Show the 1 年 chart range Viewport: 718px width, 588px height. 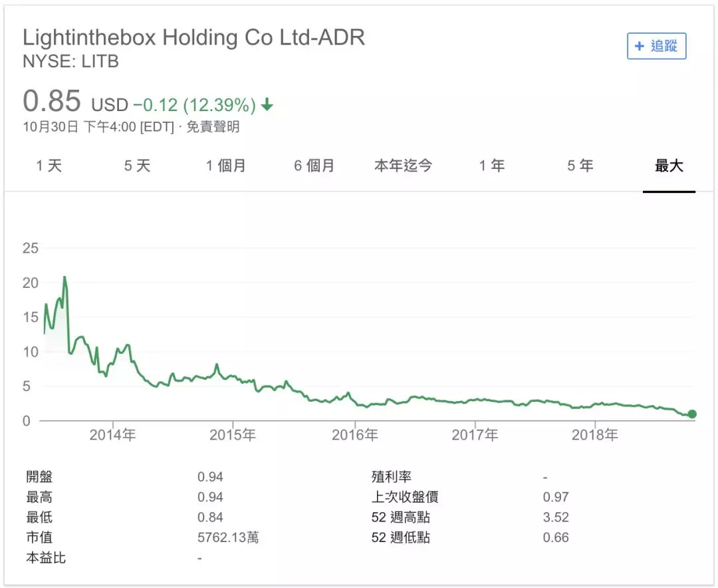(492, 166)
